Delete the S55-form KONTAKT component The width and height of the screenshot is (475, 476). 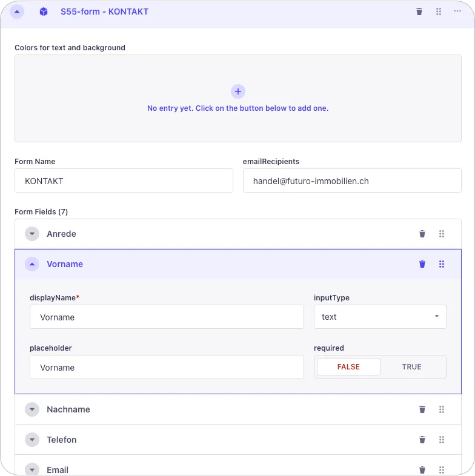coord(419,12)
